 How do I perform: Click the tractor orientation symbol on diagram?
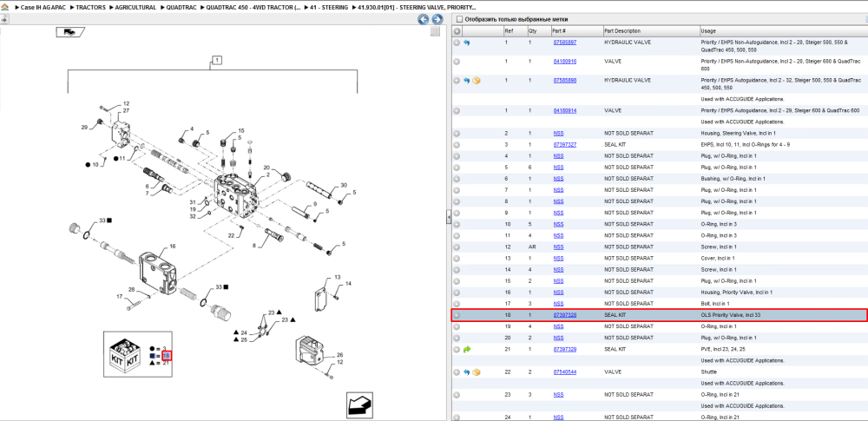click(69, 32)
